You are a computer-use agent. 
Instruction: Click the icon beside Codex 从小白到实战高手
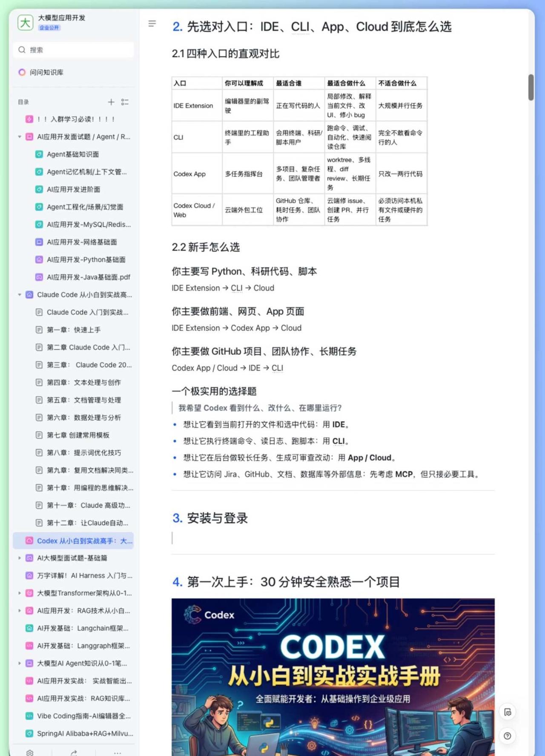click(29, 540)
